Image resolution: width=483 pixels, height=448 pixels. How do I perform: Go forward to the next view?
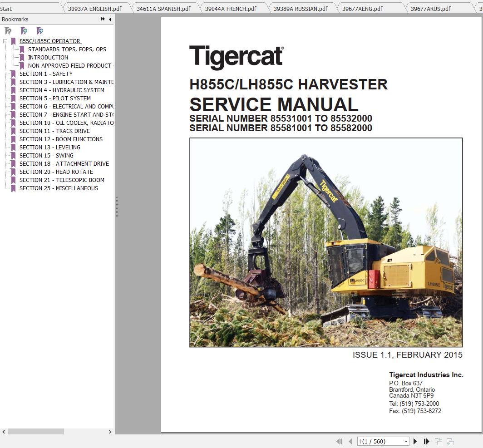click(x=450, y=441)
